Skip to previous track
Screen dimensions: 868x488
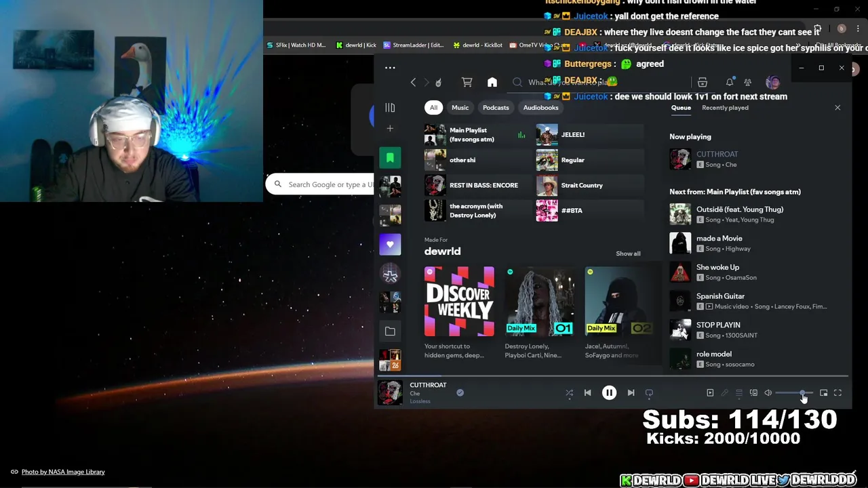point(588,392)
